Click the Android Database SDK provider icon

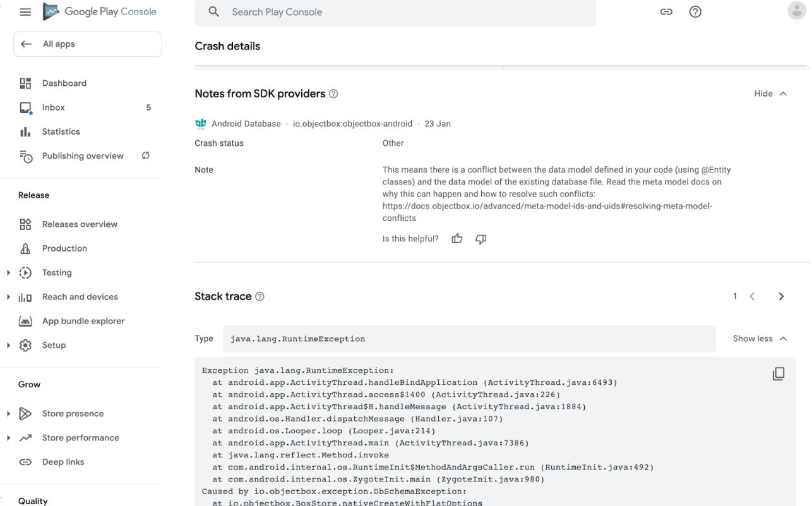[200, 123]
